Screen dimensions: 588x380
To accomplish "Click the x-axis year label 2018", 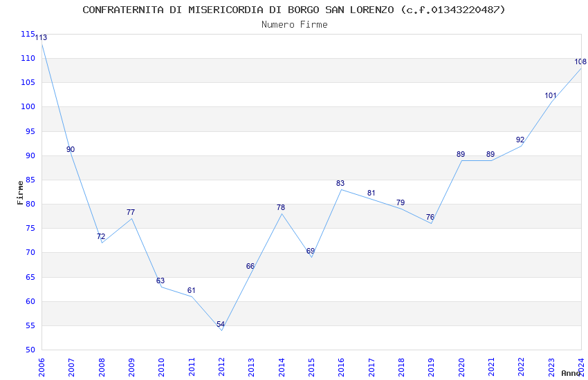I will coord(401,368).
